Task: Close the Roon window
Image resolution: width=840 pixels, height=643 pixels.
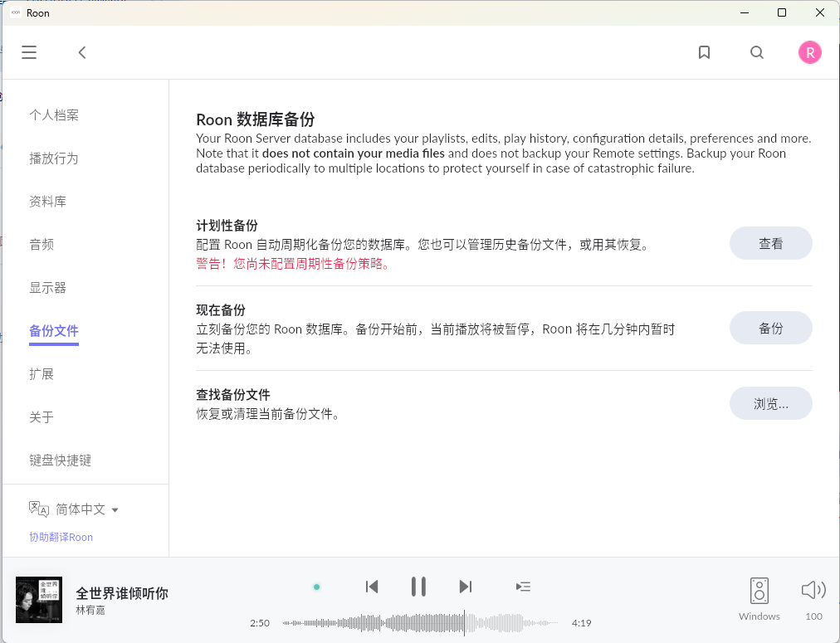Action: click(819, 12)
